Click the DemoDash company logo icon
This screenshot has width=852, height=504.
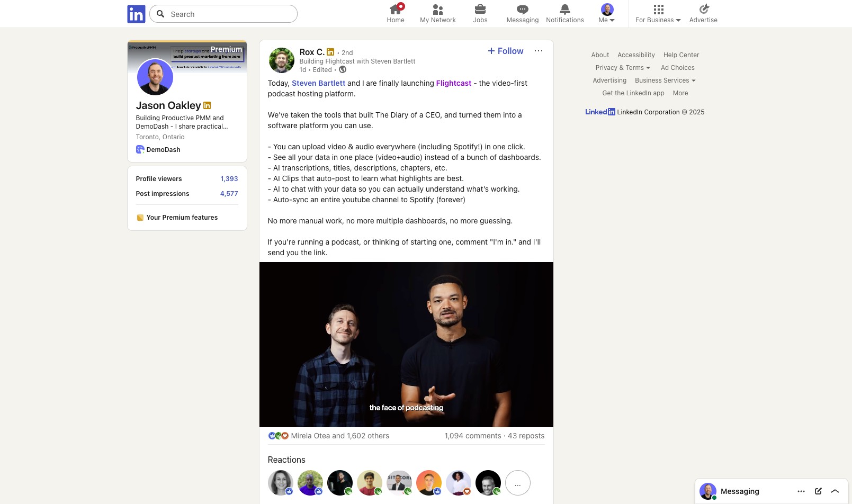click(x=140, y=149)
